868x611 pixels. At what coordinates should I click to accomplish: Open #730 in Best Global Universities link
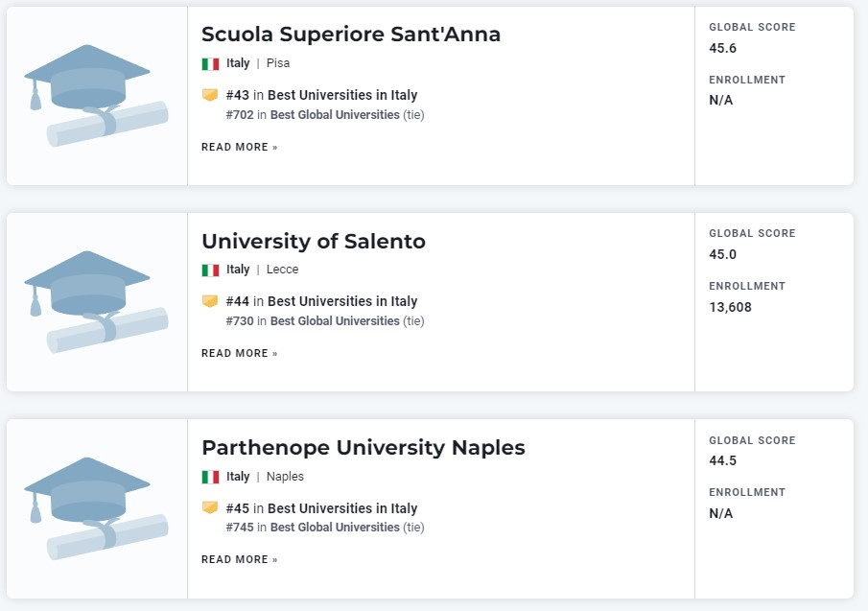click(x=313, y=321)
